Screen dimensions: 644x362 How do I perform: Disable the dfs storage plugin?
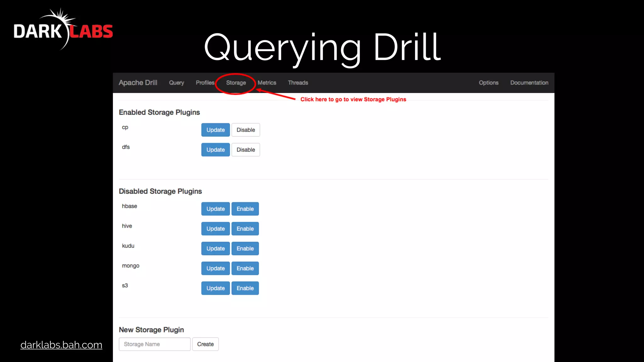(246, 150)
